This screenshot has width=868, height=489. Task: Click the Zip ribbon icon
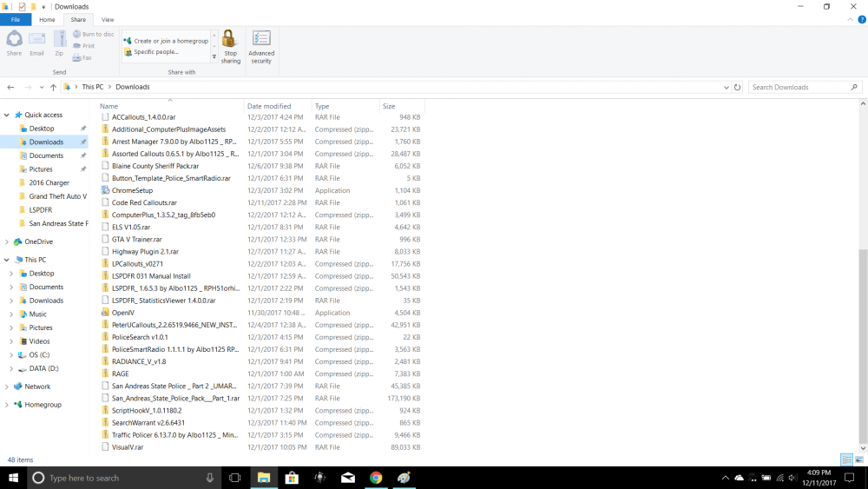[59, 43]
